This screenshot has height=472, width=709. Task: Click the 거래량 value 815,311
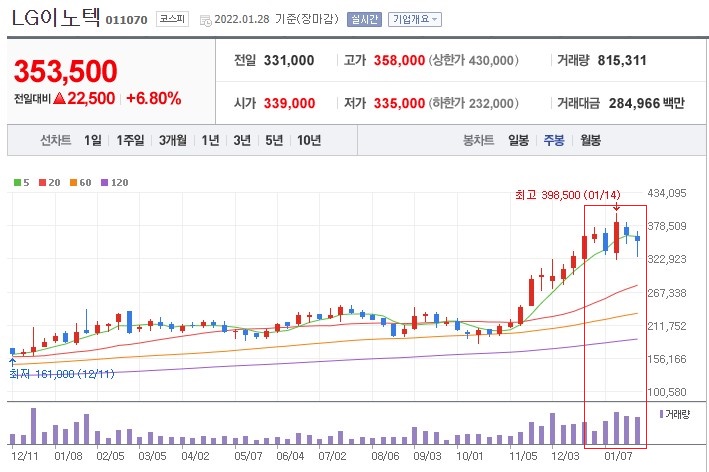(622, 60)
